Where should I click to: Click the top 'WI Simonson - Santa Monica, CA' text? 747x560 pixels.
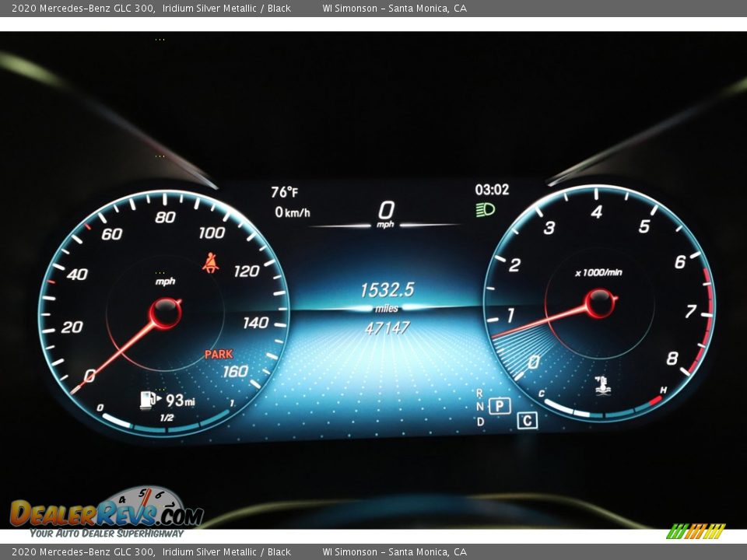[x=395, y=8]
